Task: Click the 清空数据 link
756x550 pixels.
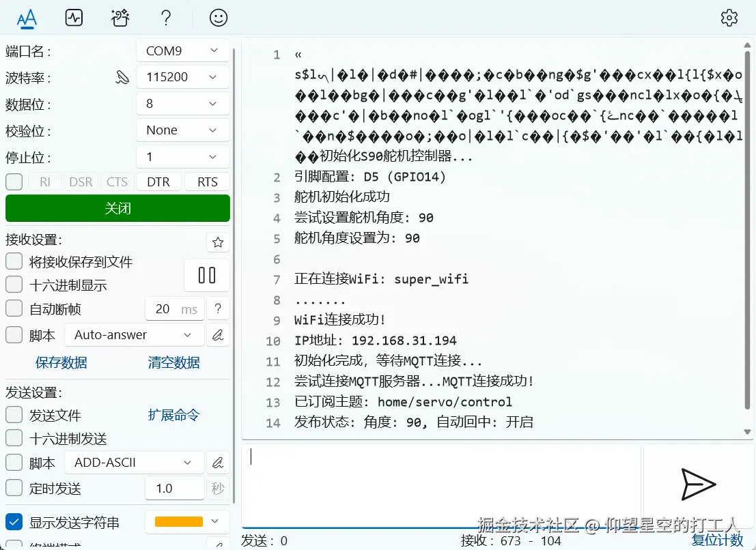Action: (173, 362)
